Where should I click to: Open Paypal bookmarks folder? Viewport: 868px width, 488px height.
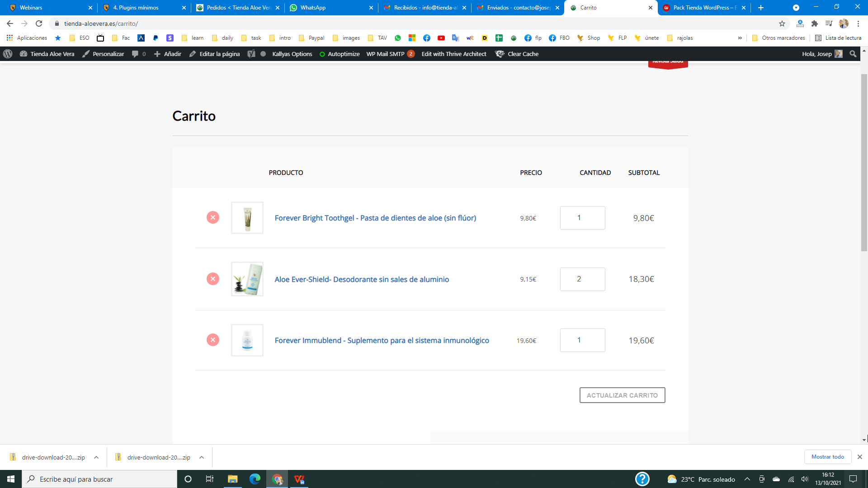point(311,38)
